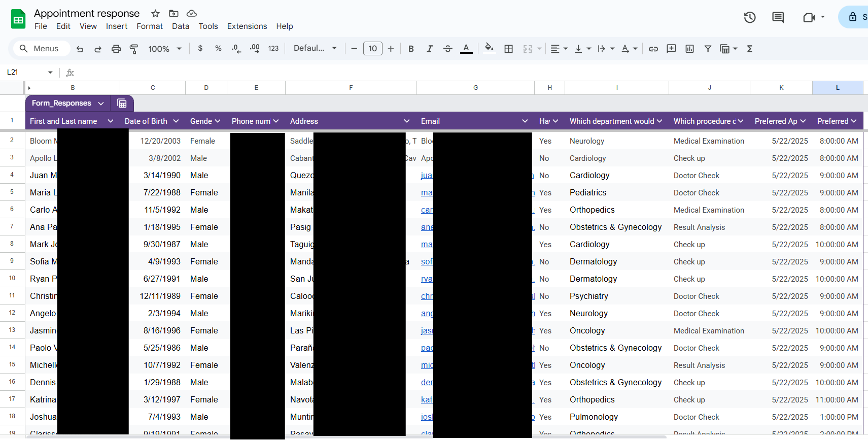Click the font size input box

373,49
